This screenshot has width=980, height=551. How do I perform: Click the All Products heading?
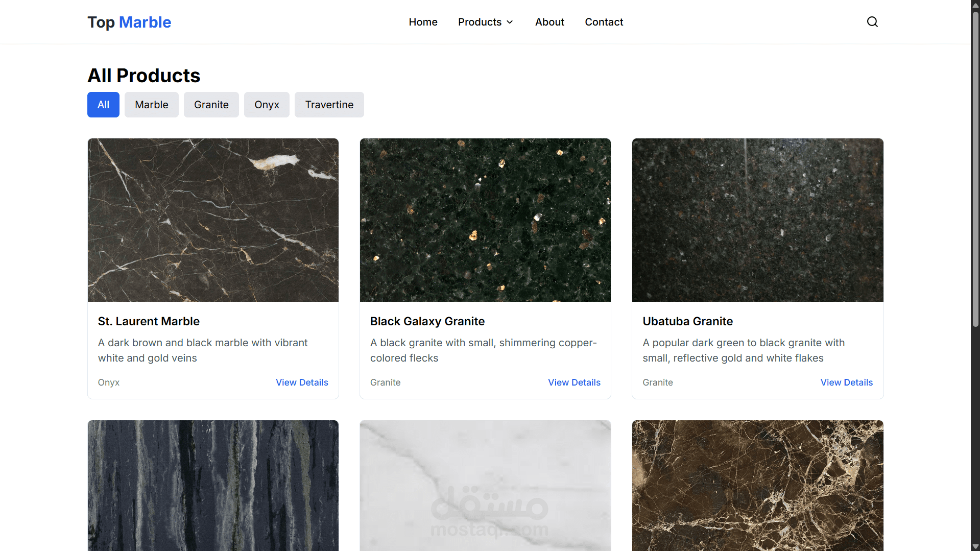click(144, 76)
